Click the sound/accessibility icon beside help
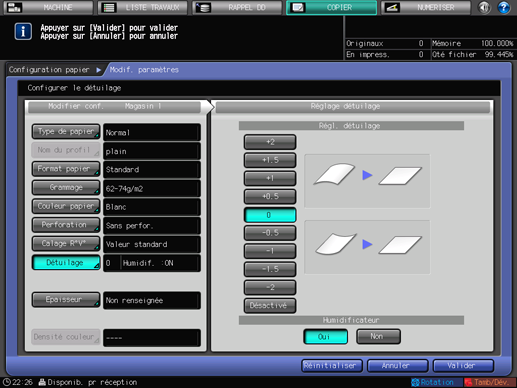 [x=484, y=7]
